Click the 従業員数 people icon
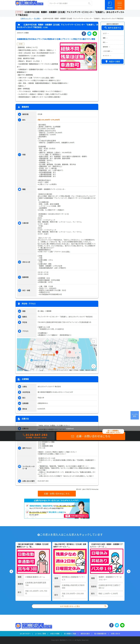140x644 pixels. click(x=20, y=403)
